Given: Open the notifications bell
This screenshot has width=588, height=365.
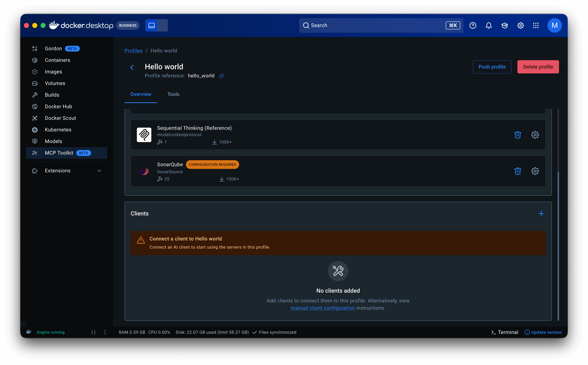Looking at the screenshot, I should (x=489, y=25).
